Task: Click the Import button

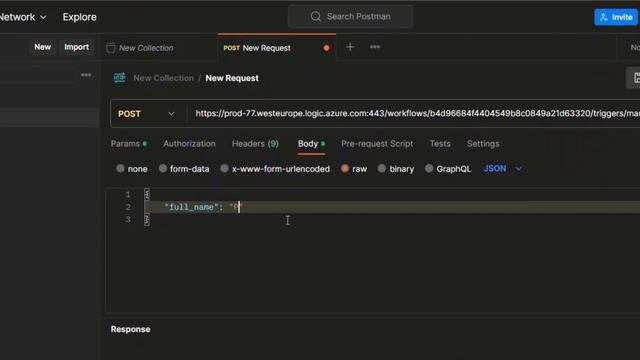Action: click(x=76, y=47)
